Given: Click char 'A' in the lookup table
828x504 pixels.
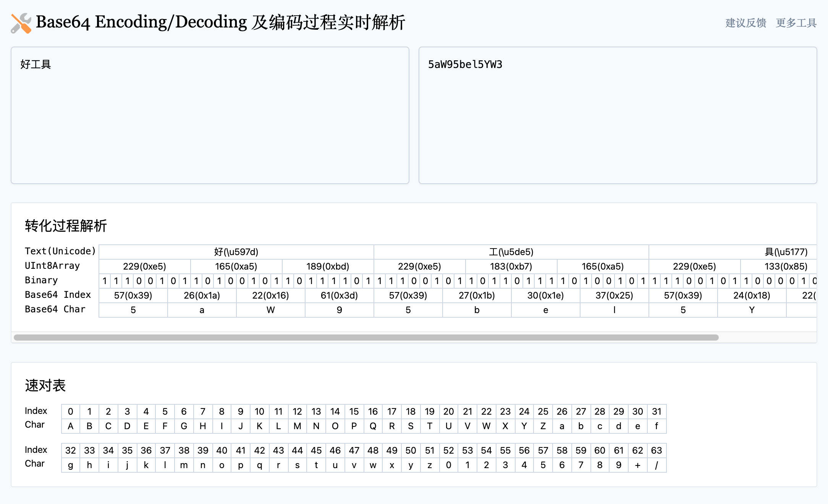Looking at the screenshot, I should point(71,426).
